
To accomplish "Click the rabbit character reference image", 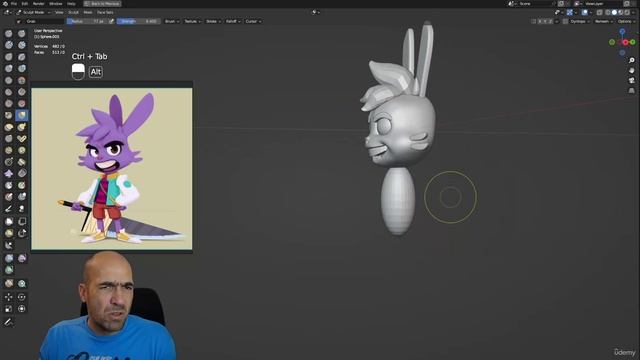I will click(111, 169).
